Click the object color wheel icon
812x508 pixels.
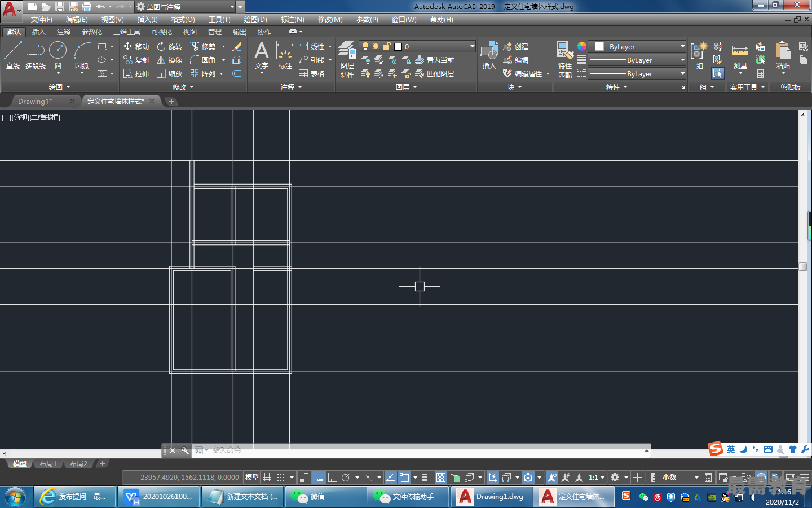pyautogui.click(x=582, y=46)
